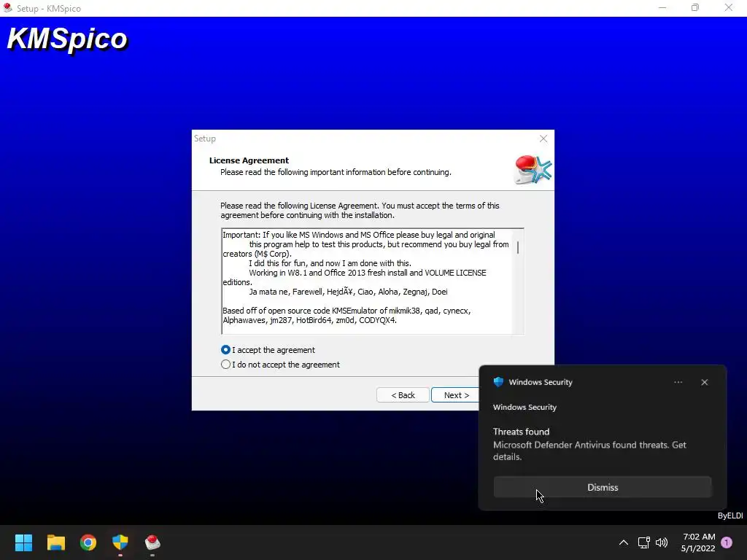Open the notification count badge
747x560 pixels.
[727, 542]
